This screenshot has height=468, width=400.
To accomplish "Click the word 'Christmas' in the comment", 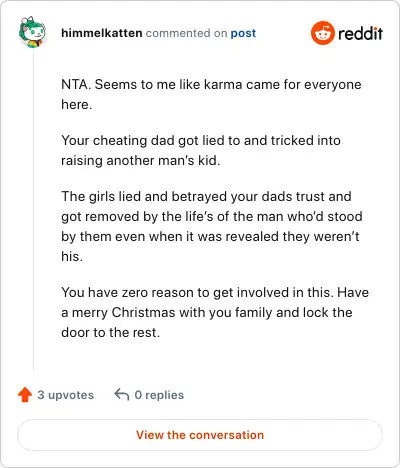I will click(143, 313).
